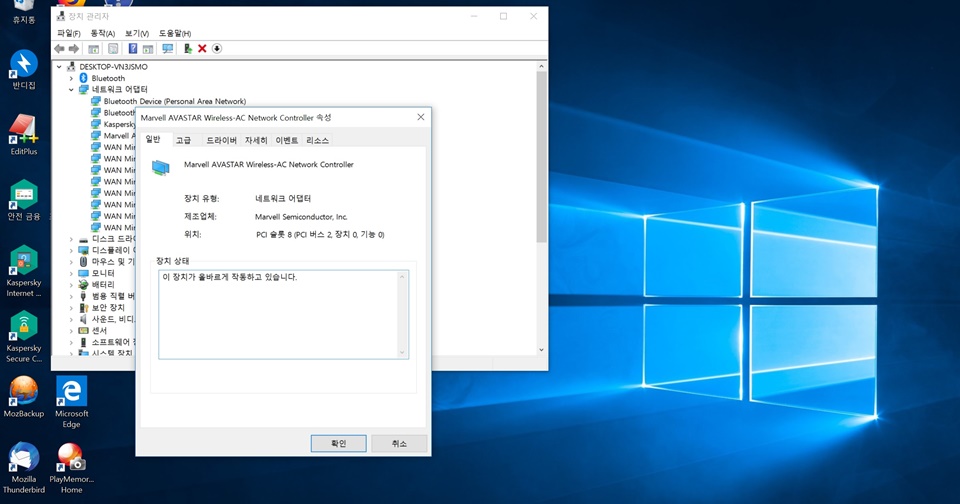Switch to the 자세히 tab
This screenshot has height=504, width=960.
[x=256, y=140]
